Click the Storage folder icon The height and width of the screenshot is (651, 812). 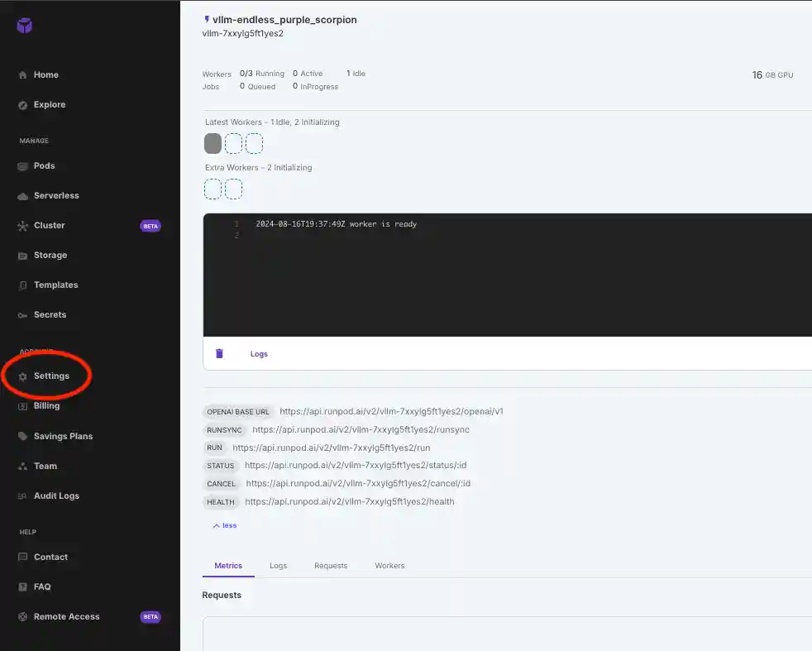pyautogui.click(x=23, y=256)
